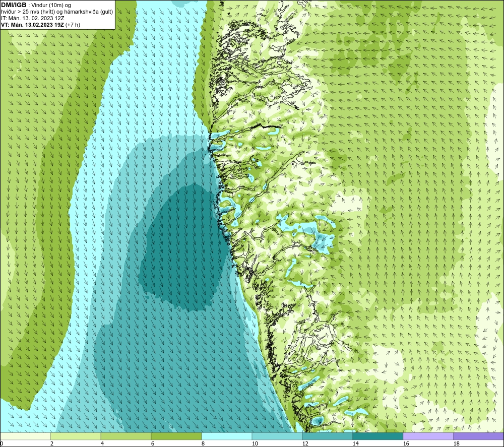Click the 14-16 m/s dark teal swatch

pos(377,436)
